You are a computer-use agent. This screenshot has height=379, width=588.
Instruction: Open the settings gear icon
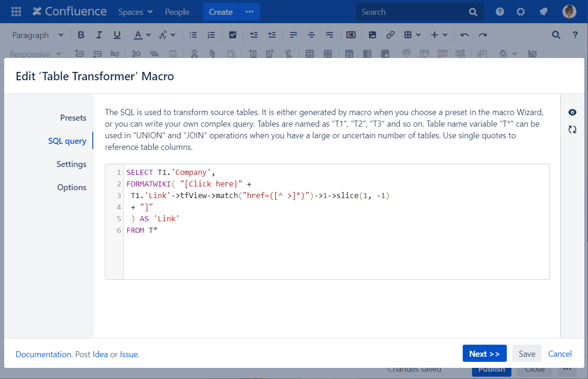[x=521, y=12]
